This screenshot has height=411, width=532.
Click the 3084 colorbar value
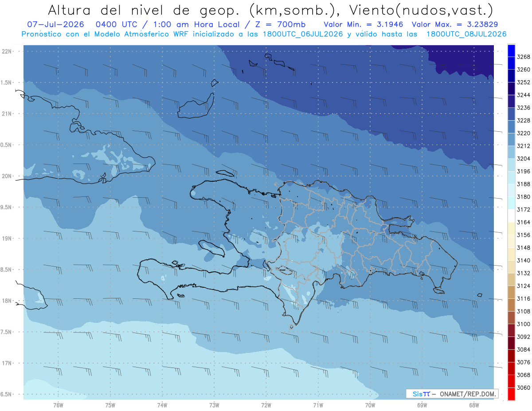pyautogui.click(x=524, y=349)
